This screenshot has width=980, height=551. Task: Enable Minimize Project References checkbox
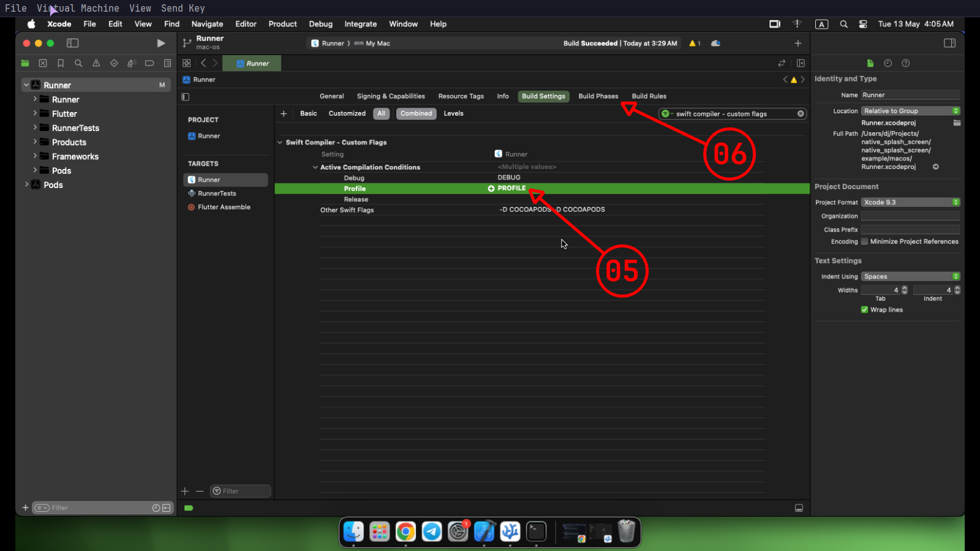click(x=865, y=242)
